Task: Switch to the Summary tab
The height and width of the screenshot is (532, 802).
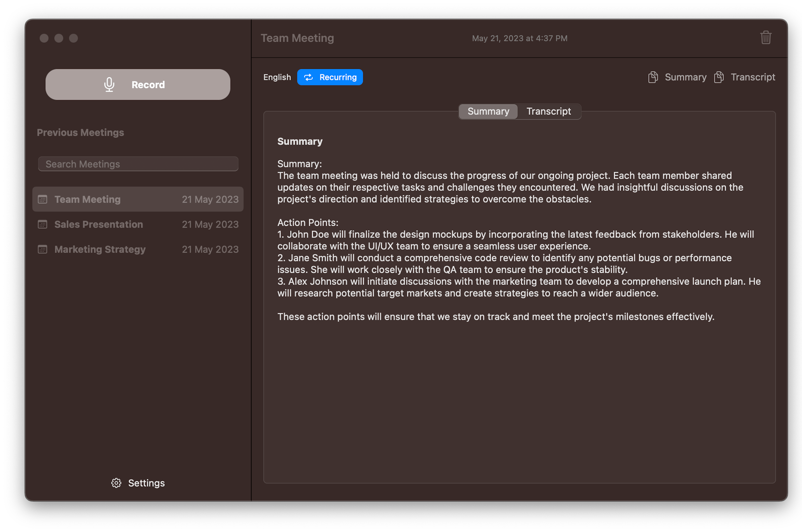Action: (x=487, y=111)
